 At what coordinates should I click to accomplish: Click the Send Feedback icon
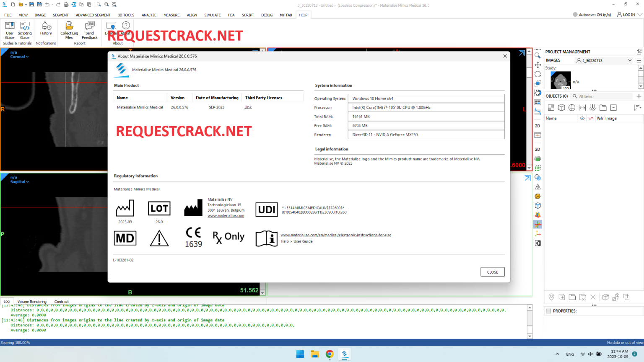click(89, 31)
